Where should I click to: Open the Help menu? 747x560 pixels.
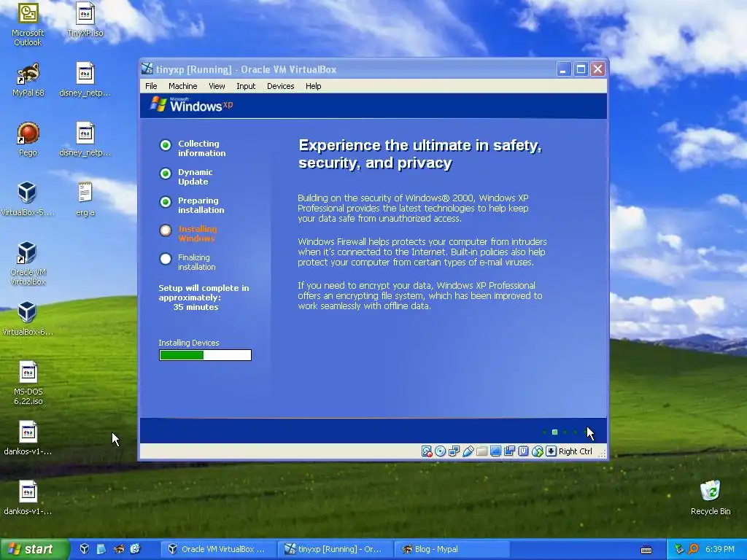[314, 86]
